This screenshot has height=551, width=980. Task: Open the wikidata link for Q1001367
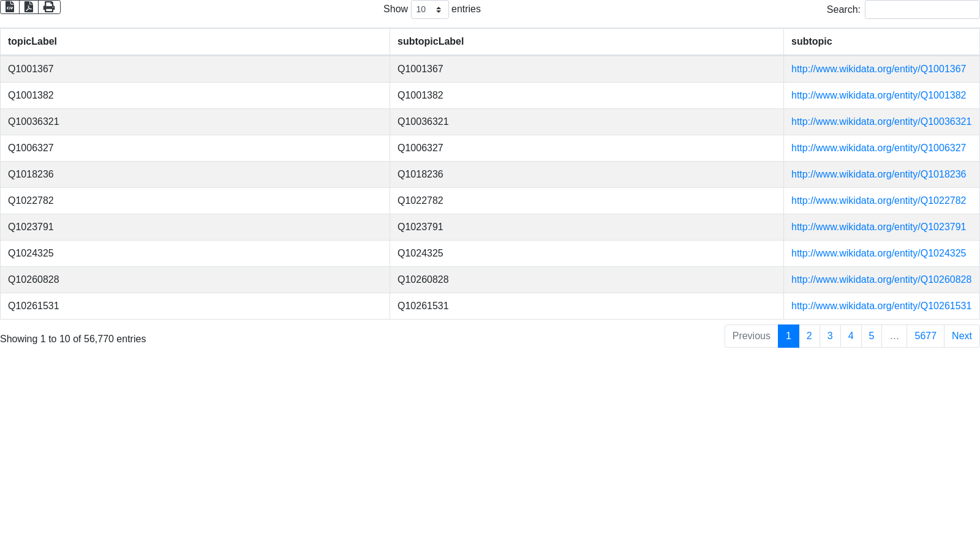click(x=878, y=69)
